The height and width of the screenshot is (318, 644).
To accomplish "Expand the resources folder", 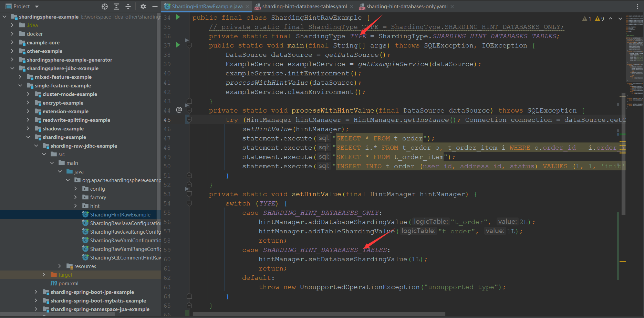I will tap(60, 266).
